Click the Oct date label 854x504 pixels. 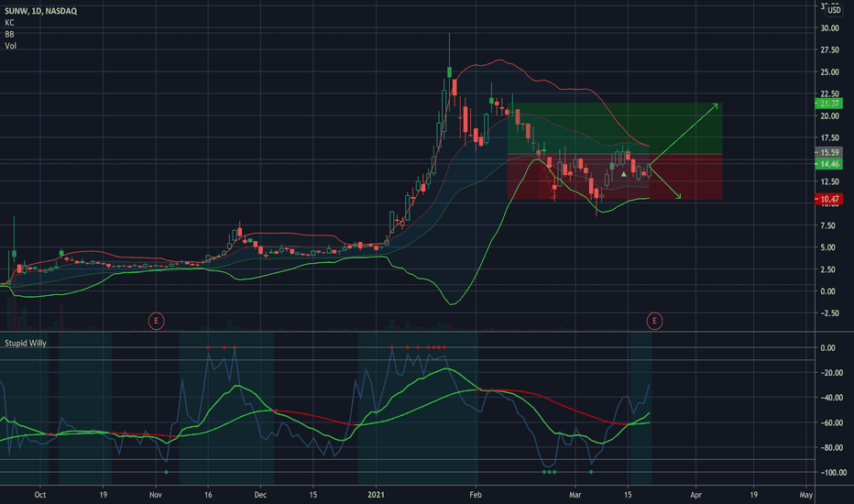tap(40, 495)
